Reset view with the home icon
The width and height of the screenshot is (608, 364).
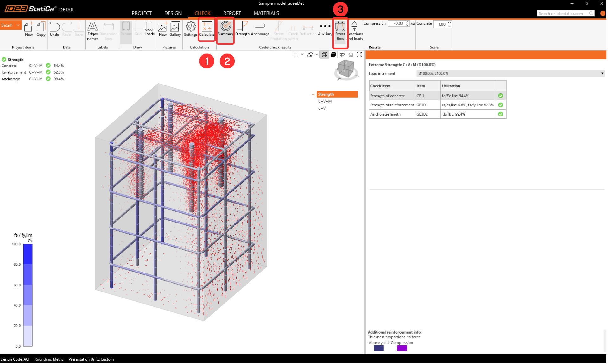[351, 55]
